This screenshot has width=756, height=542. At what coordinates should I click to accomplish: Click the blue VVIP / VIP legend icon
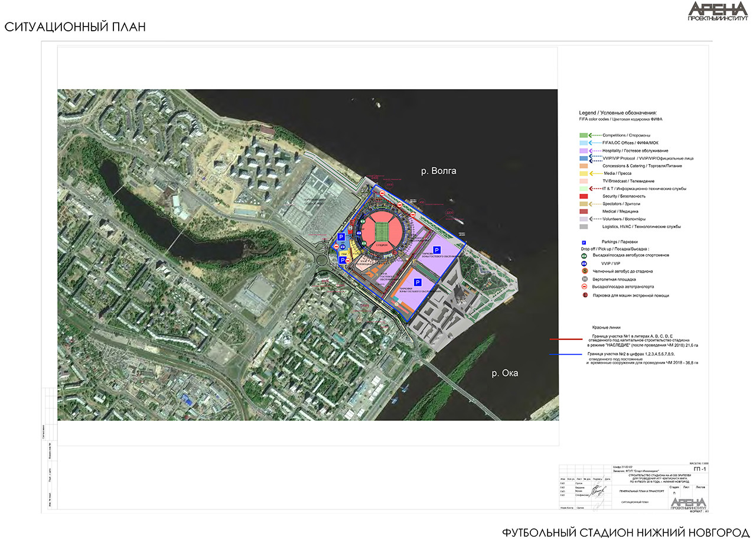coord(584,264)
